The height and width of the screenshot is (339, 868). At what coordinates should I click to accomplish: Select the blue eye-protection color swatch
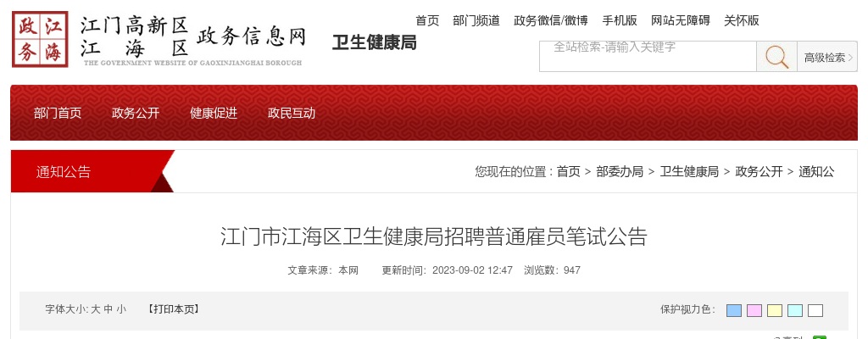point(734,310)
